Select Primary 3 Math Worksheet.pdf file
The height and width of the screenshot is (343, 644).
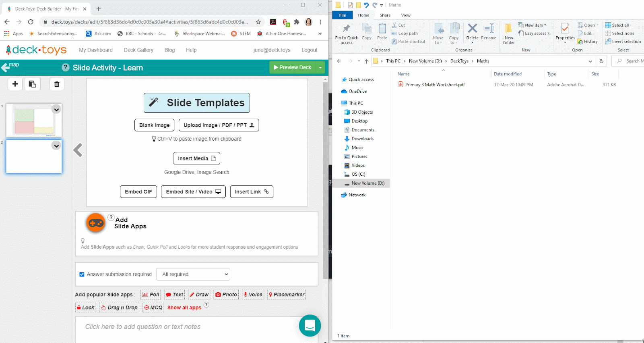[435, 85]
